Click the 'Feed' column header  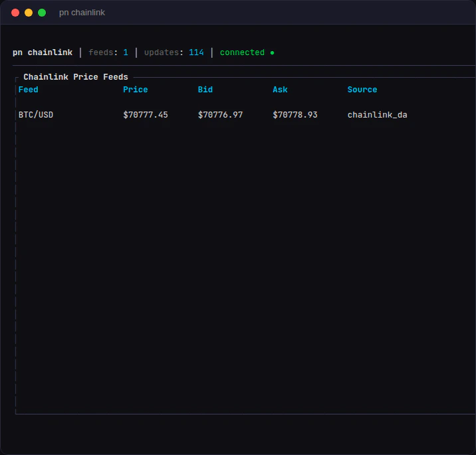pos(28,90)
